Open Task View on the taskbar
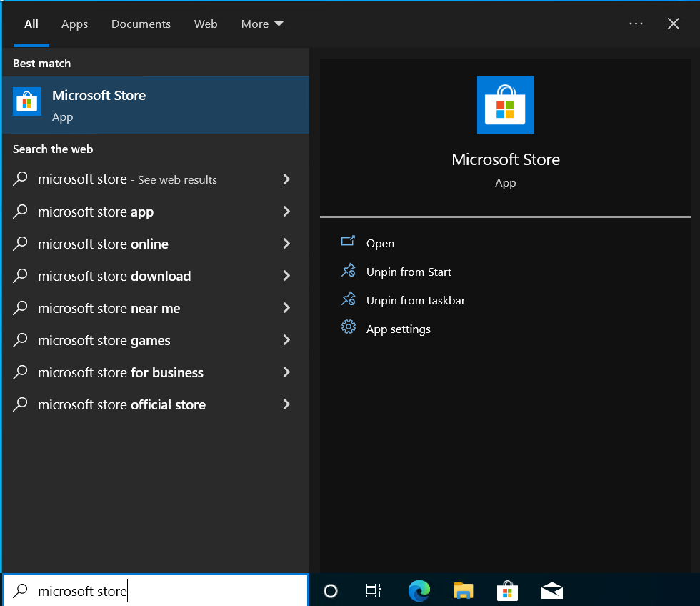Screen dimensions: 700x606 click(x=373, y=591)
